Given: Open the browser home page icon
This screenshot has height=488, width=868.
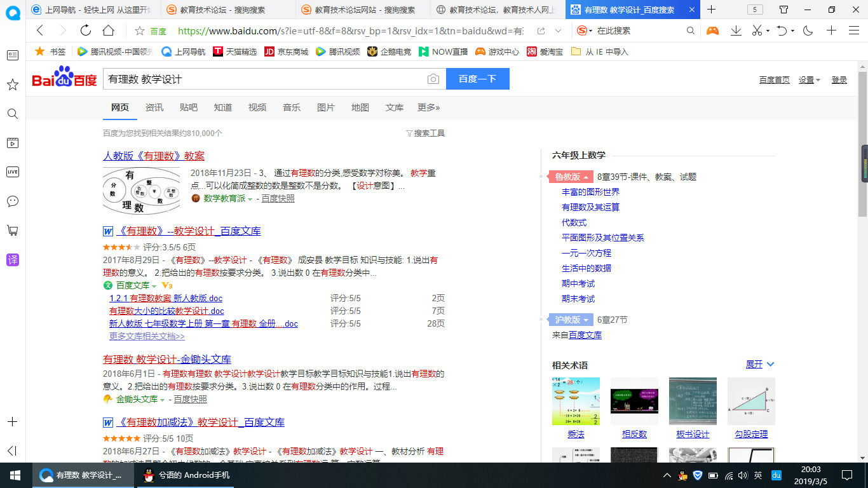Looking at the screenshot, I should point(108,30).
